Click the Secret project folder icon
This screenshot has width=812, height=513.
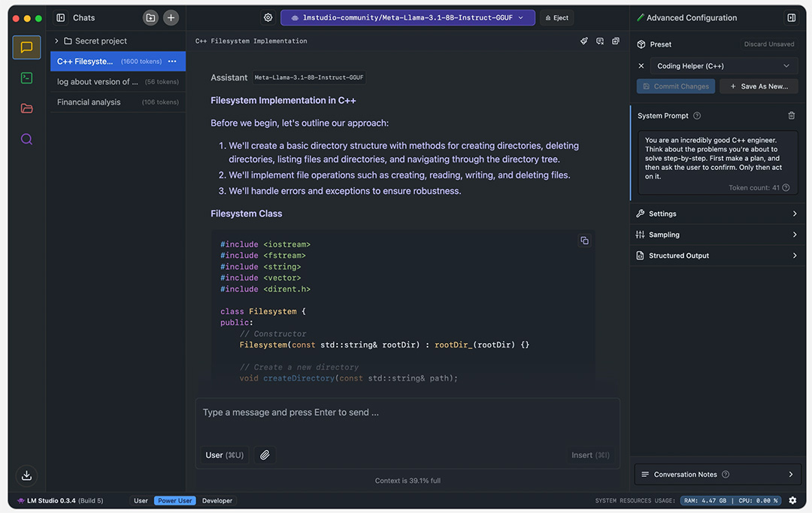pos(68,41)
